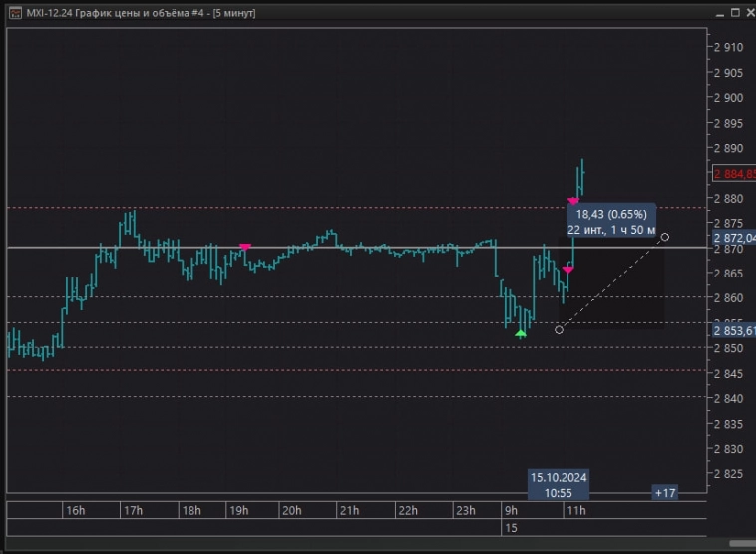The height and width of the screenshot is (554, 756).
Task: Click the 2 910 price scale label
Action: click(729, 47)
